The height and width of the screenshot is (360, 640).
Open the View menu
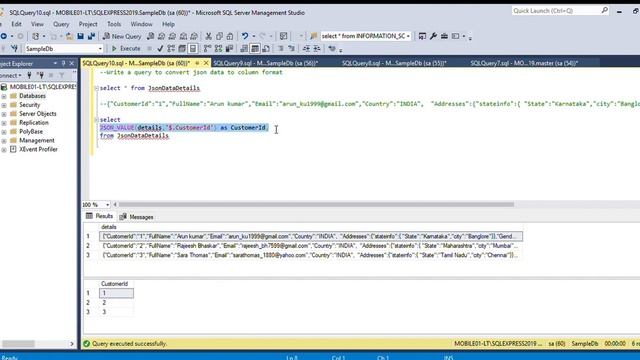coord(37,24)
